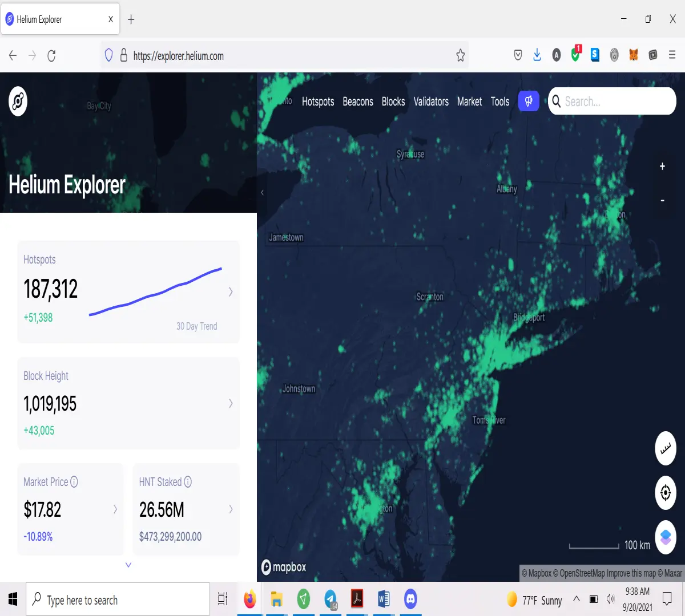The width and height of the screenshot is (685, 616).
Task: Click the 30 day trend line chart
Action: pos(155,291)
